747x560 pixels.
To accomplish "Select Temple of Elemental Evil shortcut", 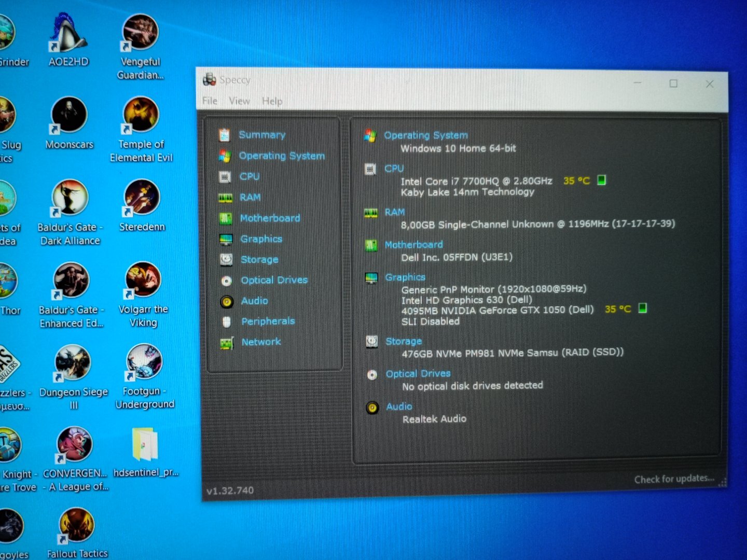I will pos(141,130).
